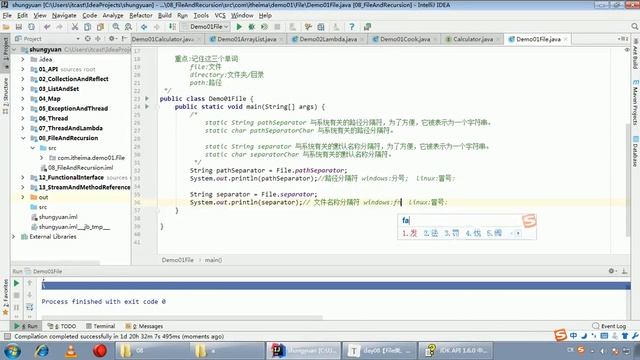Click the main() breadcrumb below editor
This screenshot has height=360, width=640.
click(x=213, y=260)
